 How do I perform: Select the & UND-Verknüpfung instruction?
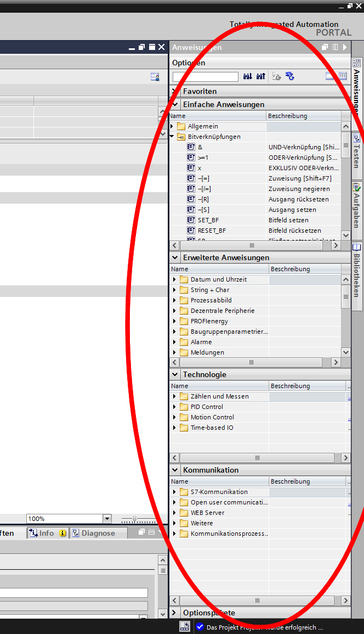[200, 147]
